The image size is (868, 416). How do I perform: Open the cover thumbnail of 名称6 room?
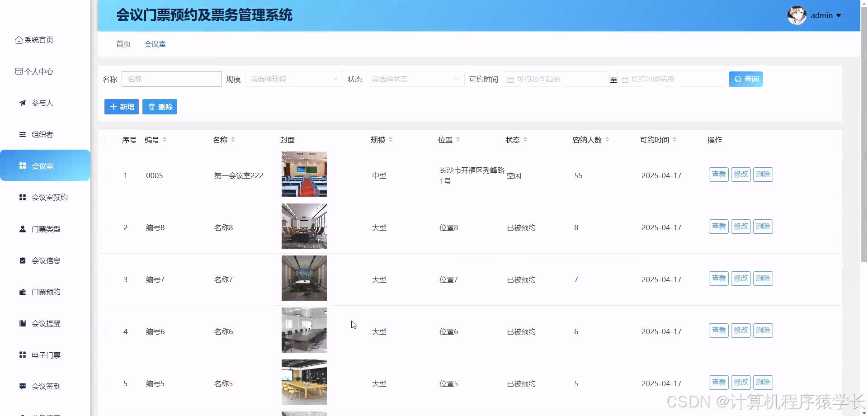tap(304, 330)
